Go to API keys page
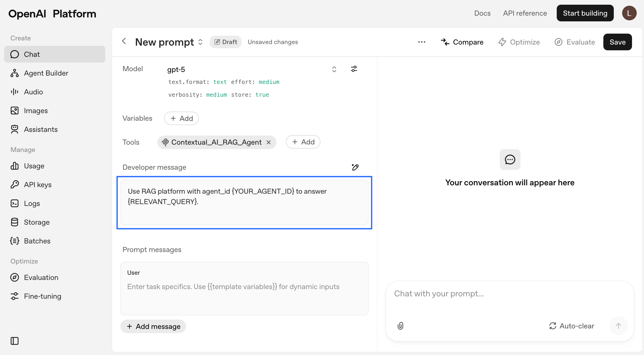Screen dimensions: 644x355 [38, 185]
